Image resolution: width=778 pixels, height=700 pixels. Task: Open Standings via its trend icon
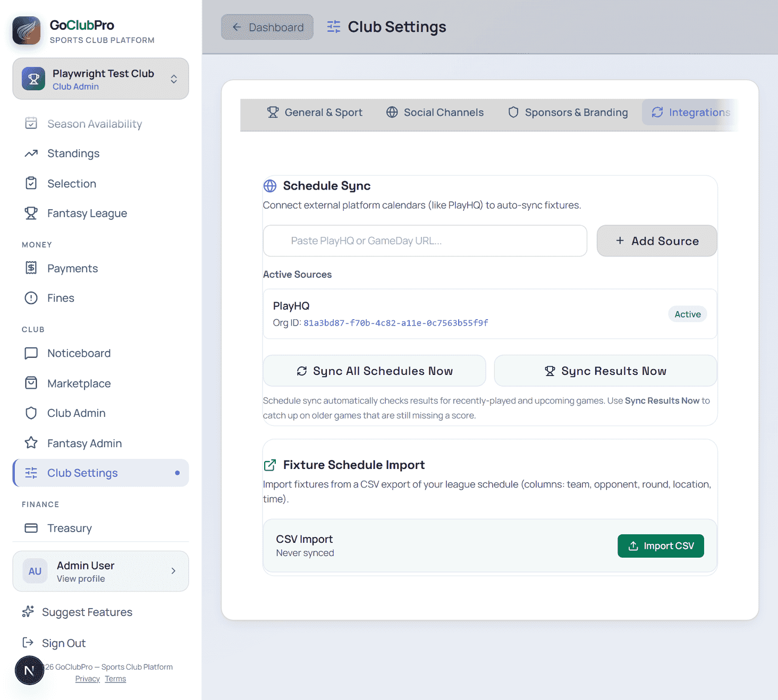[31, 153]
